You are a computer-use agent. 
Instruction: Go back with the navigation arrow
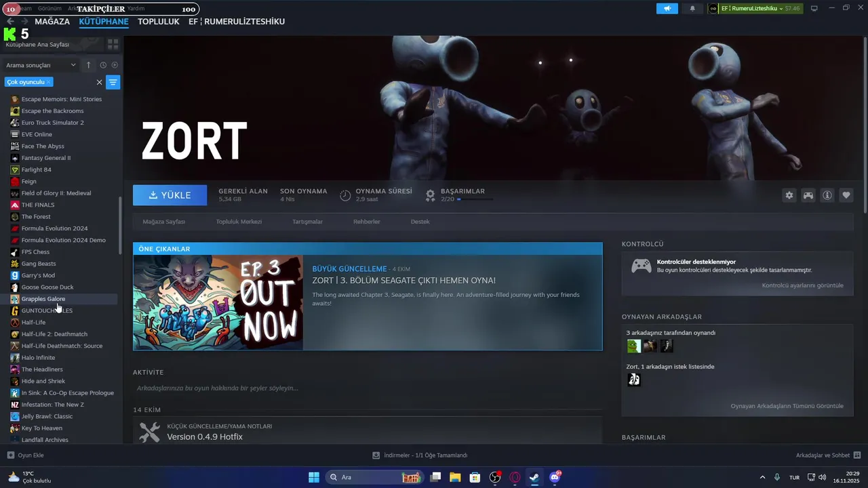[x=10, y=22]
